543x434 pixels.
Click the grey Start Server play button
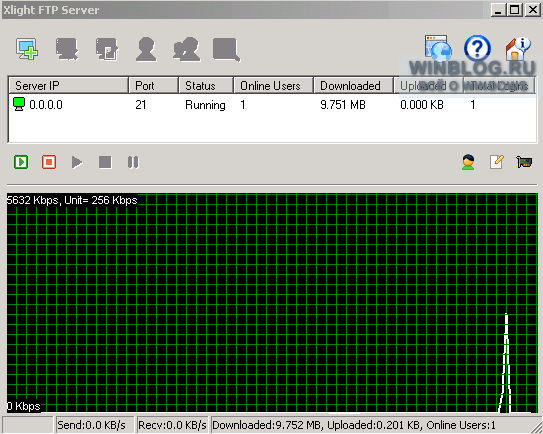point(77,162)
